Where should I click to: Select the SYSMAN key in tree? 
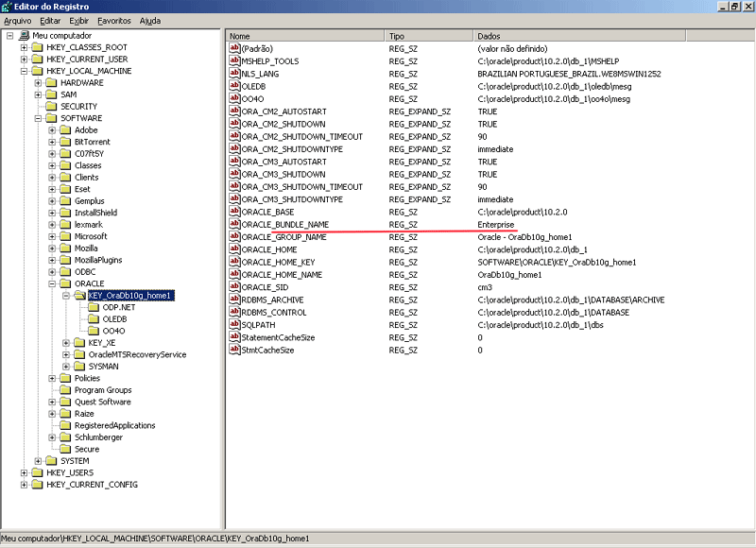click(103, 367)
